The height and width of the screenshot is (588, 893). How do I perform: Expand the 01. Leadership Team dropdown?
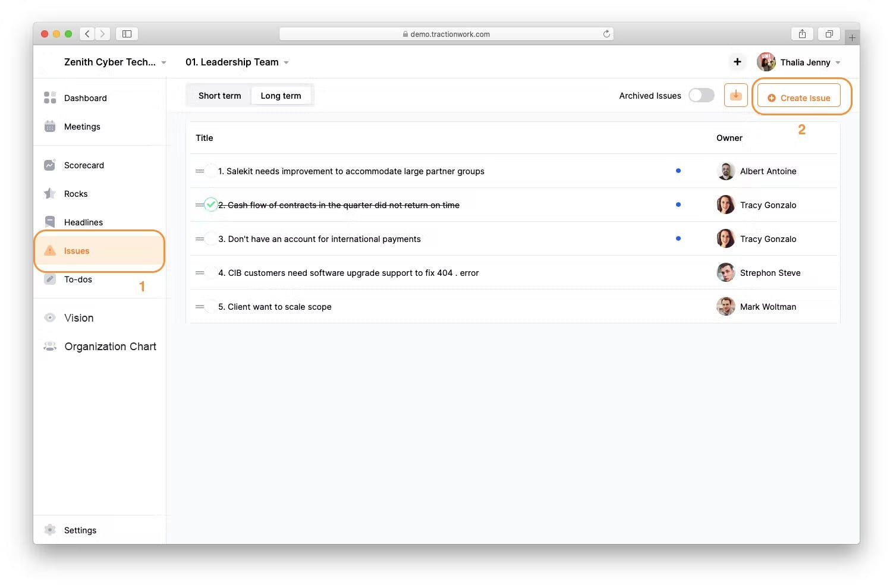coord(286,62)
